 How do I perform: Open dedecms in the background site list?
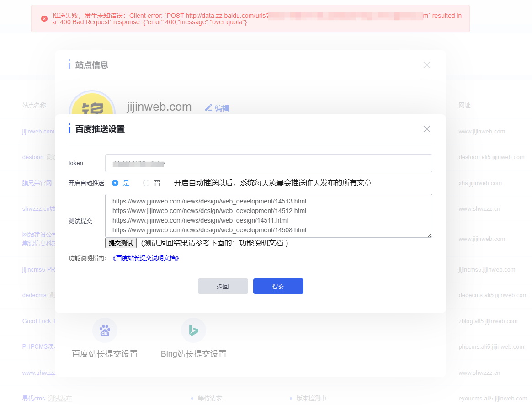(34, 295)
